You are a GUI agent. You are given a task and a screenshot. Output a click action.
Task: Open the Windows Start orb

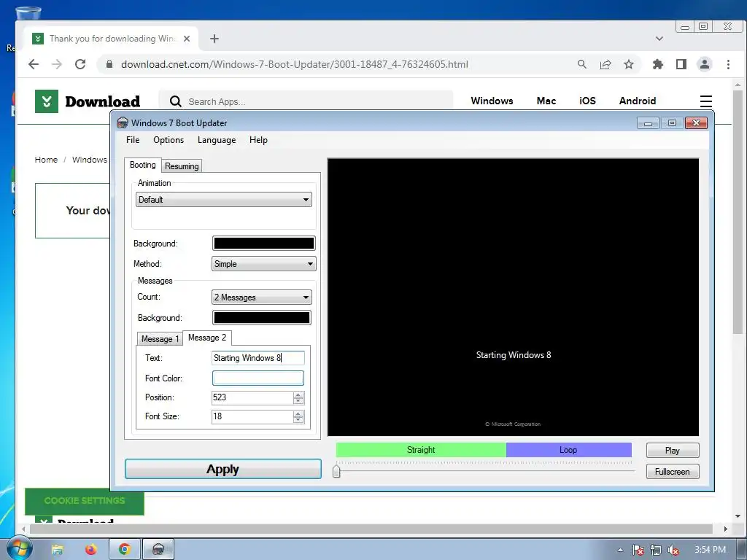pyautogui.click(x=20, y=549)
